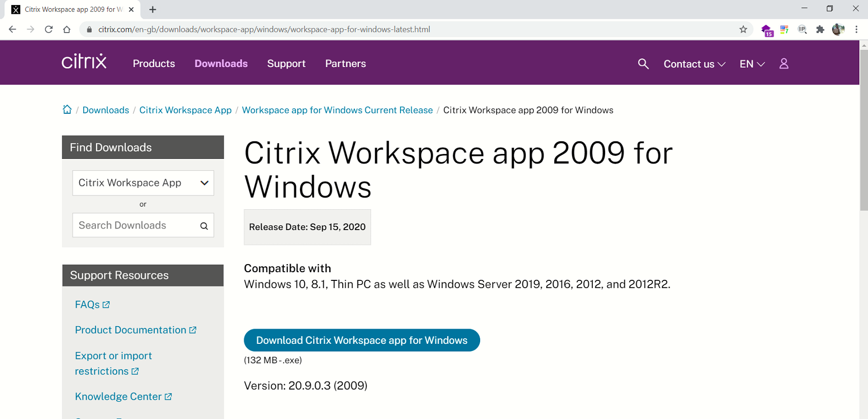Open the Downloads menu
868x419 pixels.
221,63
